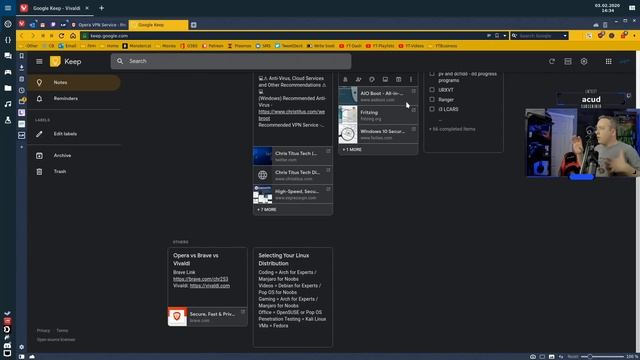Image resolution: width=640 pixels, height=360 pixels.
Task: Open the note's three-dot more menu
Action: coord(411,79)
